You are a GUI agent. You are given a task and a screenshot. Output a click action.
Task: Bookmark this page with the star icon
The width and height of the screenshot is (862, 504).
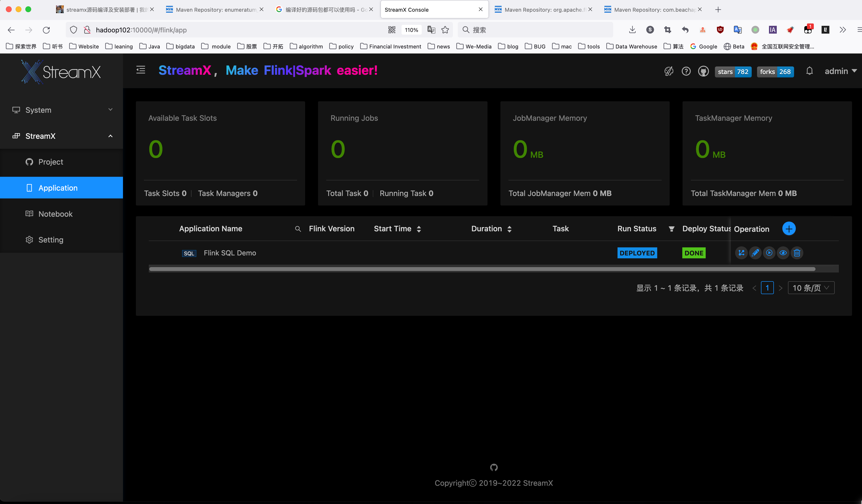(x=445, y=30)
